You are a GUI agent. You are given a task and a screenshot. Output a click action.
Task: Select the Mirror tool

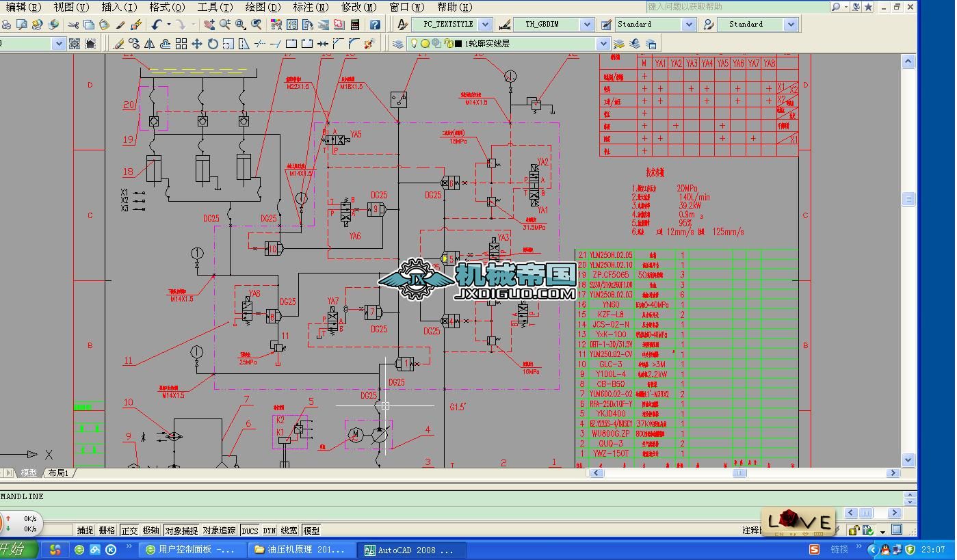(149, 44)
